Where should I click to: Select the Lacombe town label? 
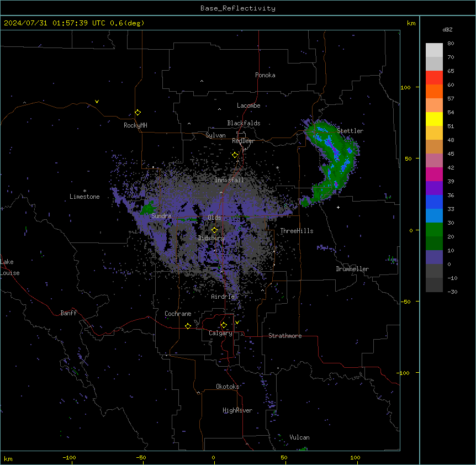[x=248, y=105]
